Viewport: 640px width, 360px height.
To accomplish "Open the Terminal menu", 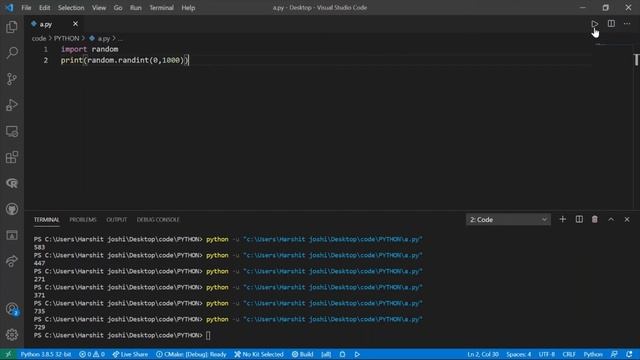I will coord(162,8).
